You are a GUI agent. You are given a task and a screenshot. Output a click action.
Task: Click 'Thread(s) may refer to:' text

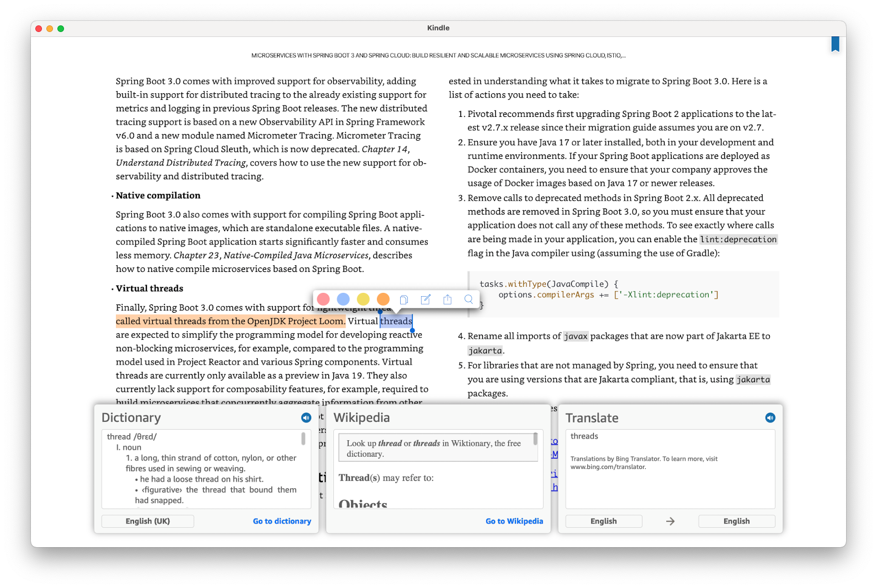[x=386, y=478]
